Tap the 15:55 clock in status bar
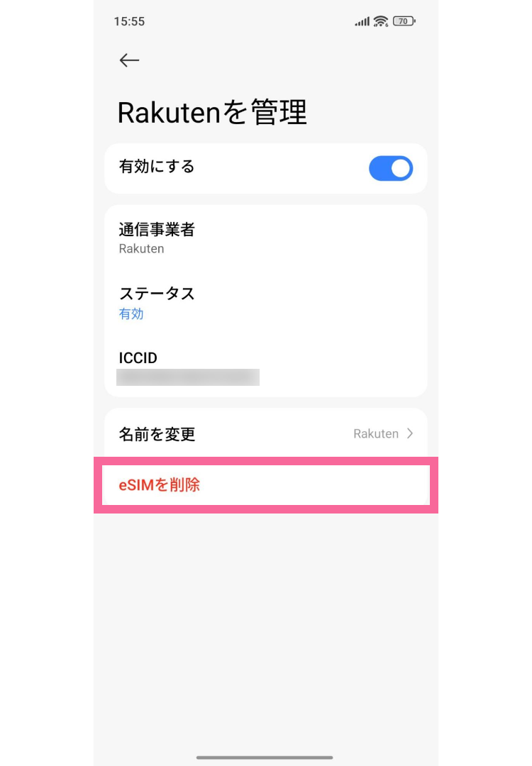Image resolution: width=532 pixels, height=766 pixels. pos(129,21)
